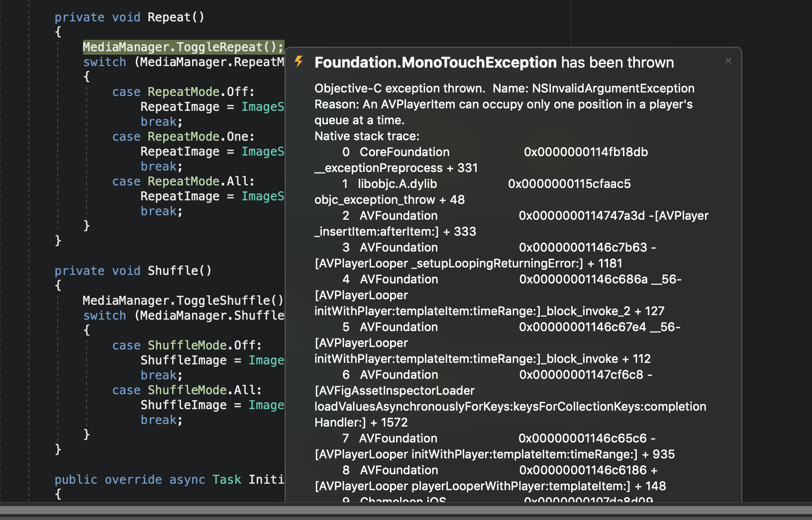Click '[AVFigAssetInspectorLoader' stack frame text
Image resolution: width=812 pixels, height=520 pixels.
tap(395, 390)
